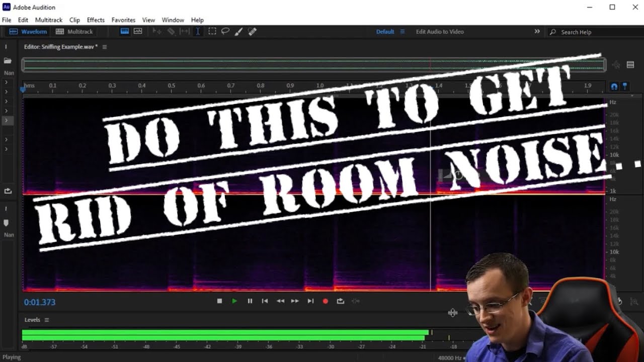Select the Slip tool
This screenshot has width=644, height=362.
[x=185, y=32]
